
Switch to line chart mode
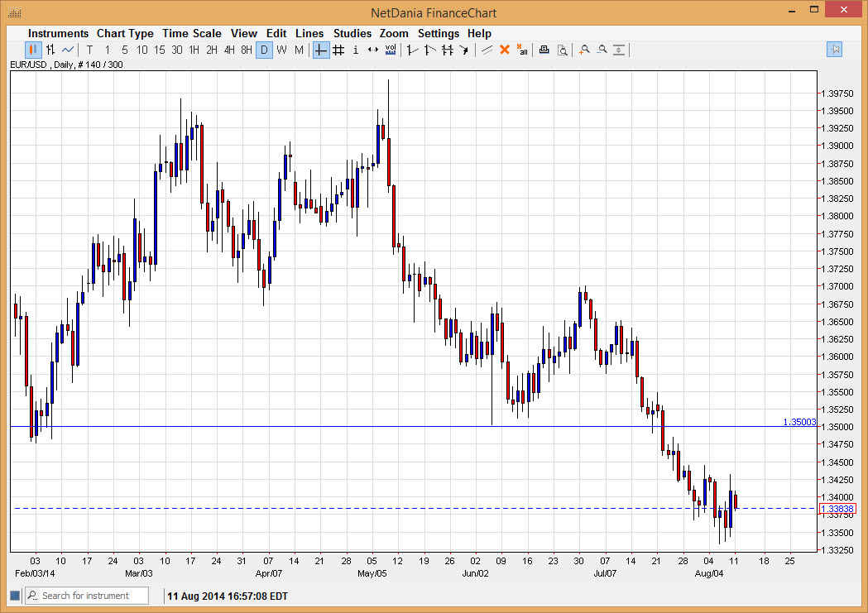[66, 50]
